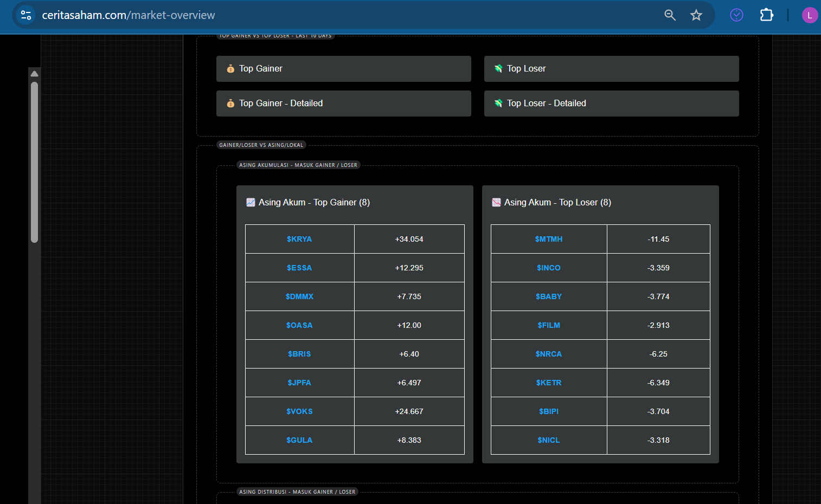Open the $DMMX stock link
The height and width of the screenshot is (504, 821).
[x=299, y=296]
